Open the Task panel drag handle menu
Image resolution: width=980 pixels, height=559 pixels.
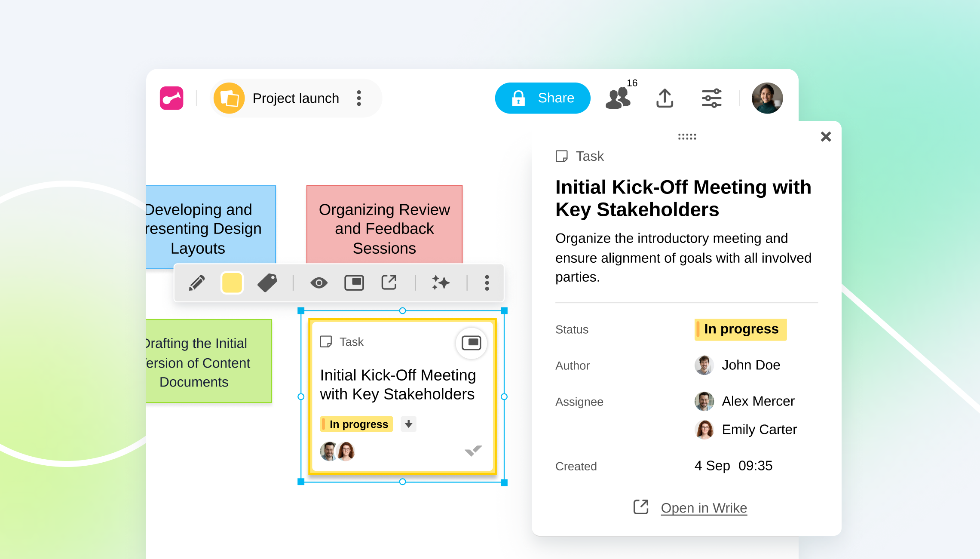click(687, 136)
